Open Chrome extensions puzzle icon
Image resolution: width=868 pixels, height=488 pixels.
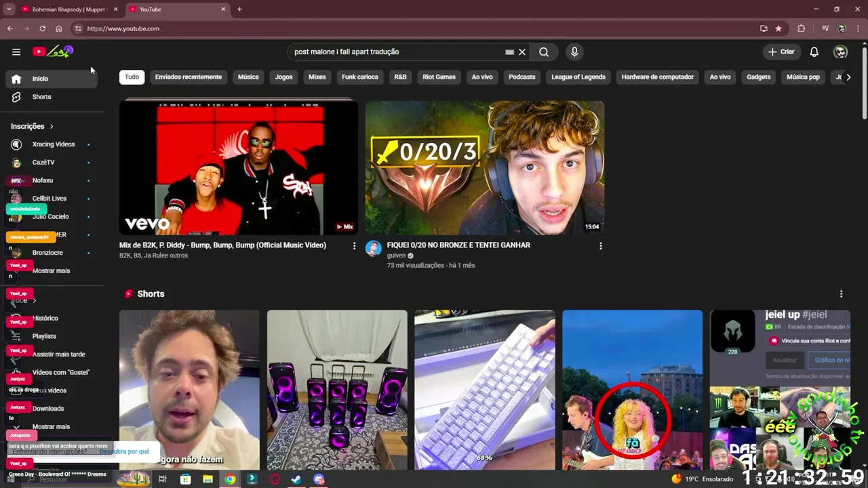[801, 28]
